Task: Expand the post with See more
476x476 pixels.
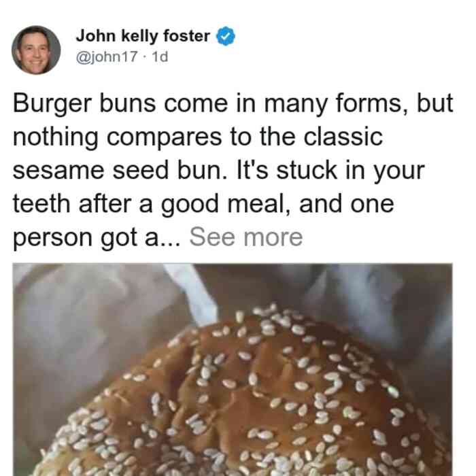Action: [246, 237]
